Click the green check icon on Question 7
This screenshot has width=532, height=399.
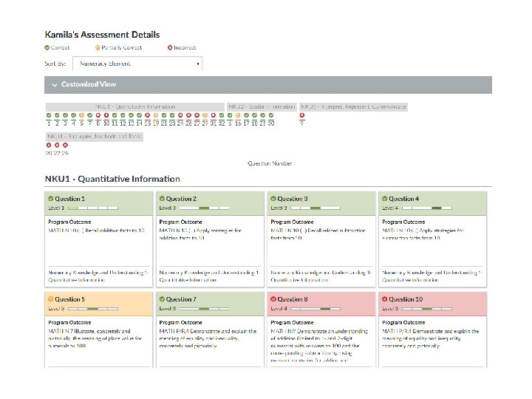click(x=161, y=299)
